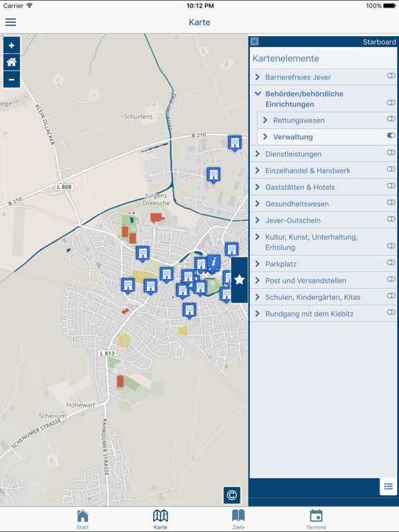
Task: Toggle Behörden/behördliche Einrichtungen layer
Action: click(x=391, y=103)
